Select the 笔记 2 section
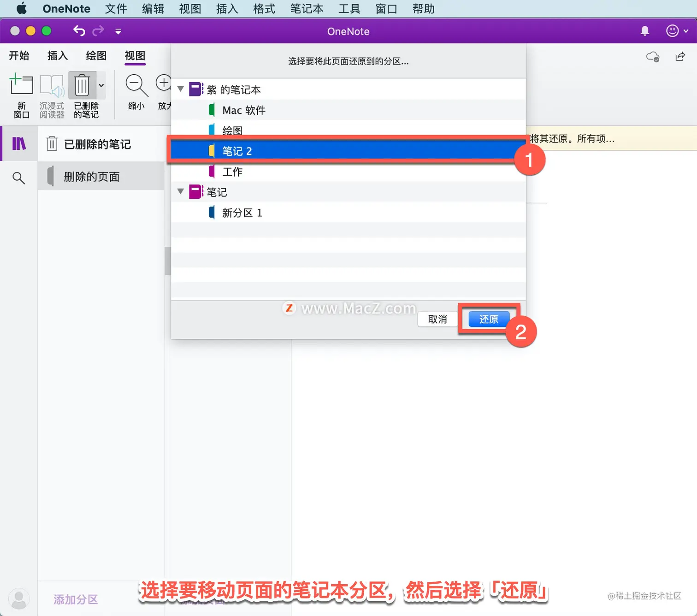 pyautogui.click(x=348, y=151)
